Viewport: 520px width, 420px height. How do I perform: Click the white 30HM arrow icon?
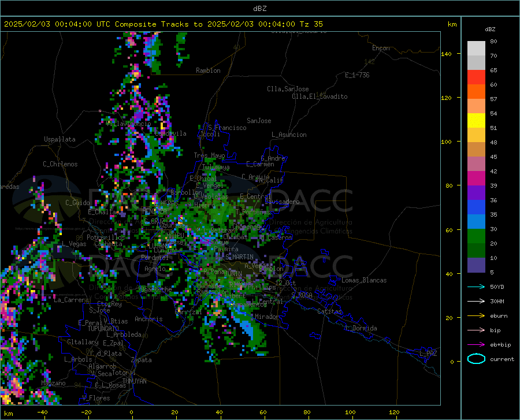(x=476, y=302)
